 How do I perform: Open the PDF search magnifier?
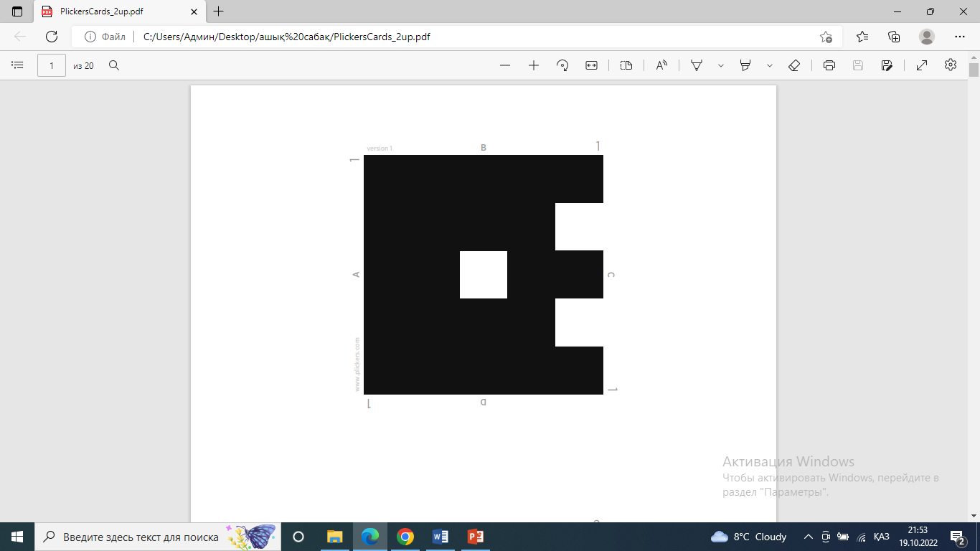114,65
